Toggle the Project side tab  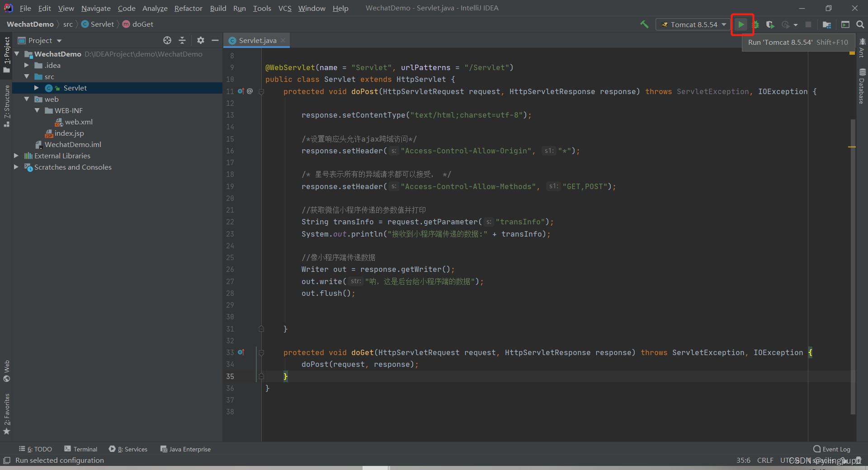[x=6, y=54]
